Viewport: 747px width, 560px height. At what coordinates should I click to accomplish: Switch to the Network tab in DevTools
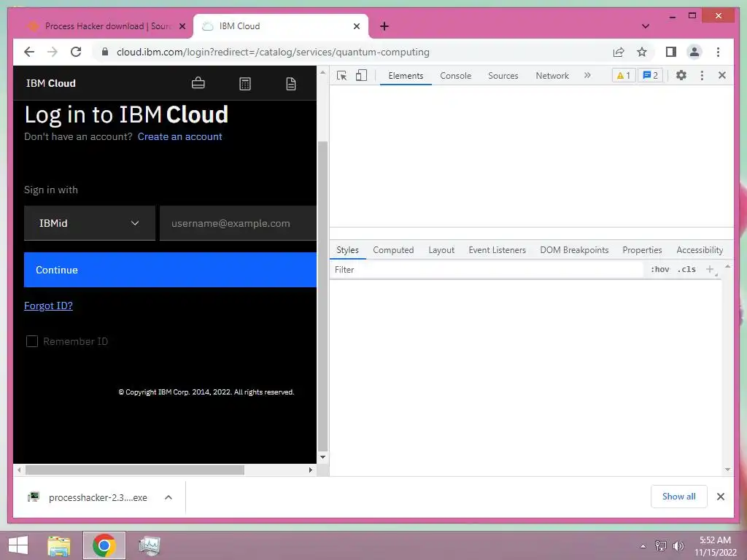tap(552, 76)
